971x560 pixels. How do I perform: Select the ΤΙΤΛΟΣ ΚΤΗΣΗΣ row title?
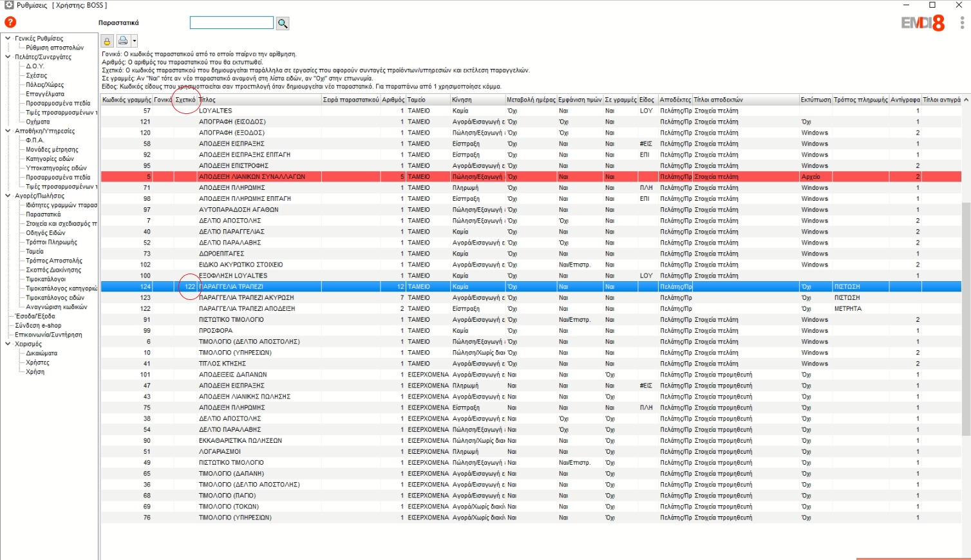coord(223,364)
